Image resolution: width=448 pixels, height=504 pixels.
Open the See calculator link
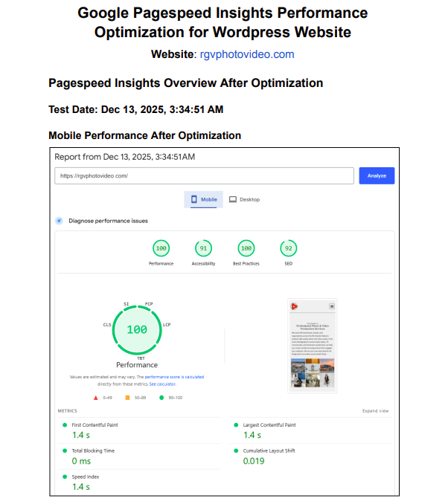tap(162, 384)
